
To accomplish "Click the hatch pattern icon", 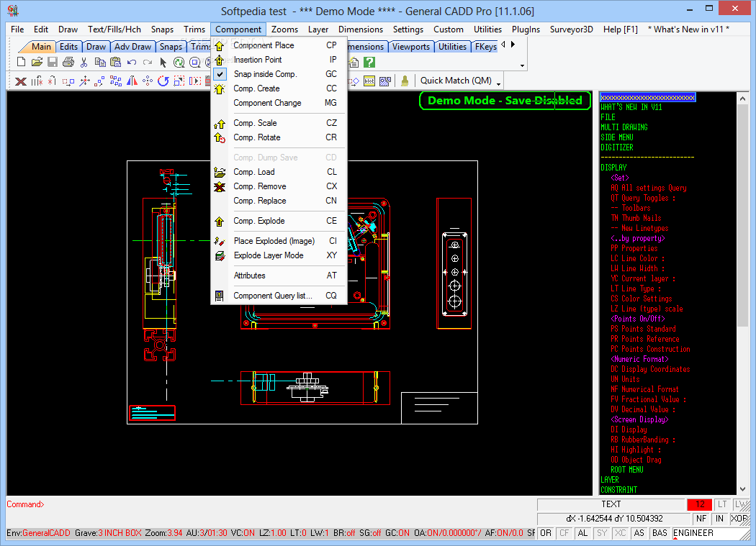I will 384,81.
